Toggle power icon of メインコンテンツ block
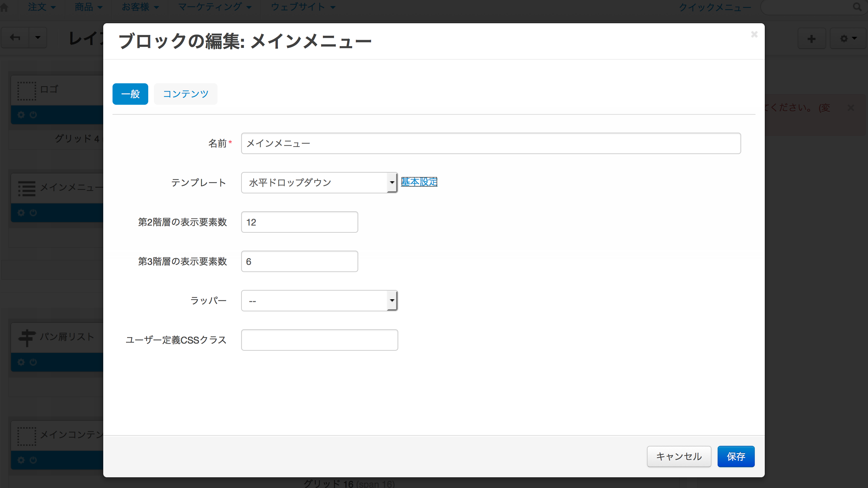This screenshot has width=868, height=488. (33, 460)
